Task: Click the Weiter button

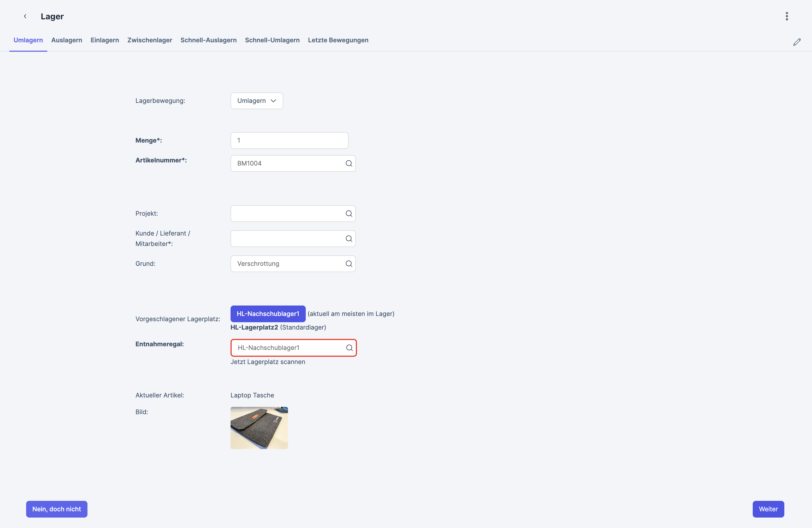Action: [768, 509]
